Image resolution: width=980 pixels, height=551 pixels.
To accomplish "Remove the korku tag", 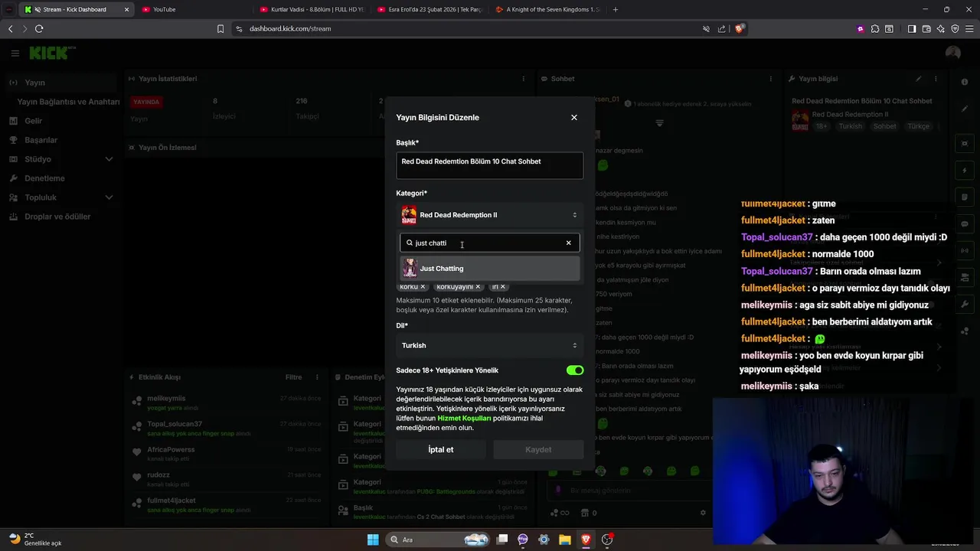I will [423, 287].
